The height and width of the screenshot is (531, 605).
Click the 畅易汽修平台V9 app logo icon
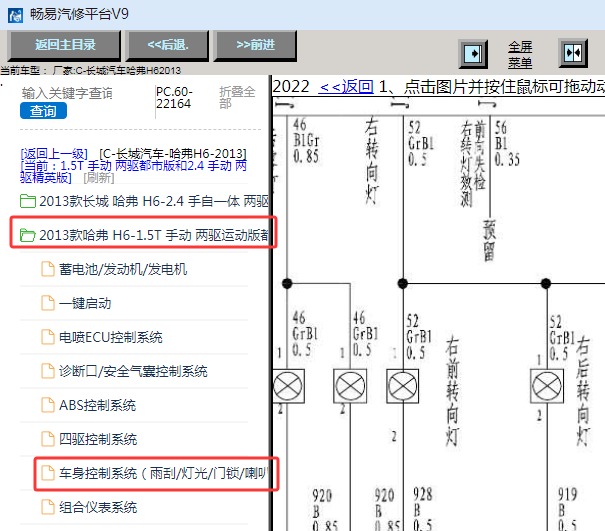tap(15, 16)
